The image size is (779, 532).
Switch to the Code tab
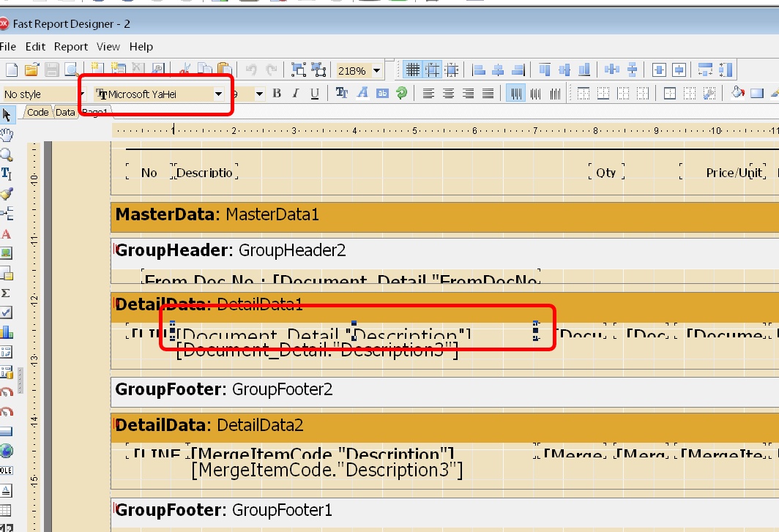pyautogui.click(x=38, y=113)
